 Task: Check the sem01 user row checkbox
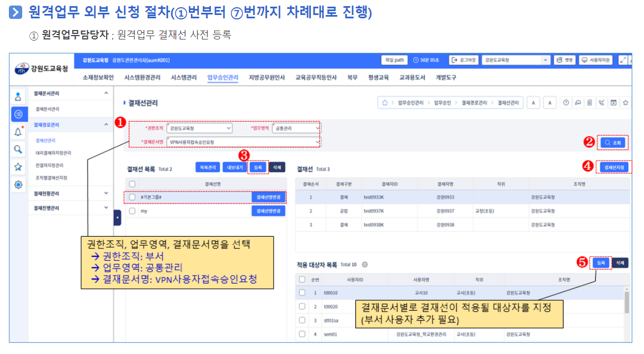(x=302, y=334)
